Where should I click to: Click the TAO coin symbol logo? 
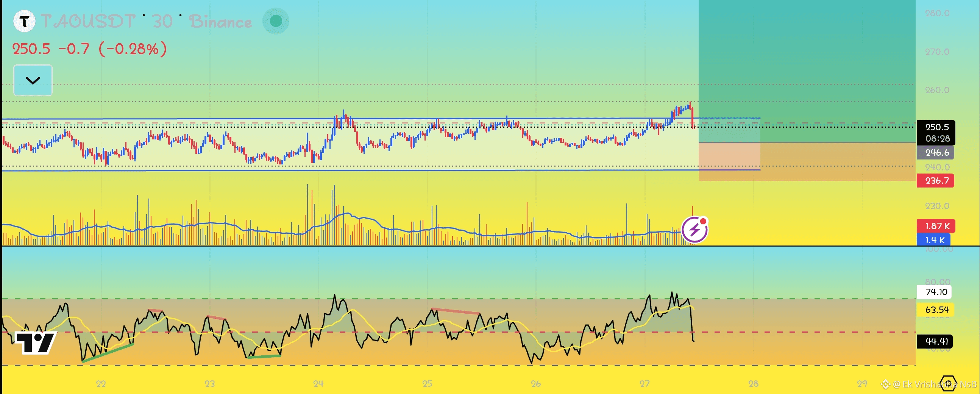pos(24,21)
